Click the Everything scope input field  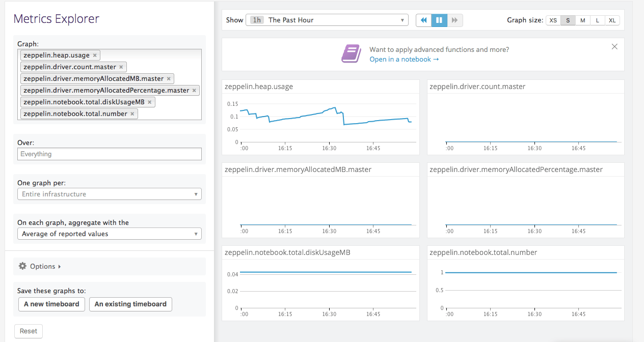[x=109, y=154]
